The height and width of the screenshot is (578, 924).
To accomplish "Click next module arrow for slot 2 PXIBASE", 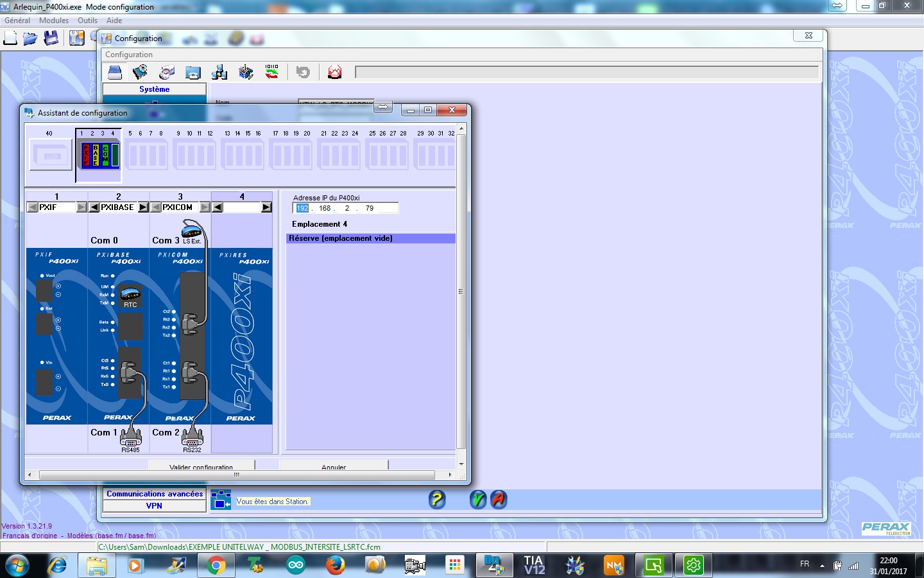I will (143, 207).
